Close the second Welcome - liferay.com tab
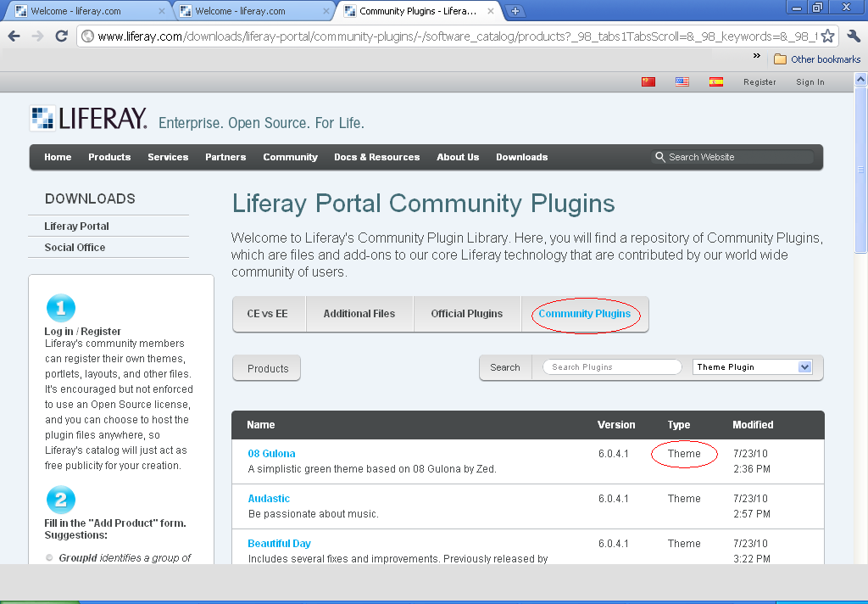Viewport: 868px width, 604px height. click(x=326, y=10)
